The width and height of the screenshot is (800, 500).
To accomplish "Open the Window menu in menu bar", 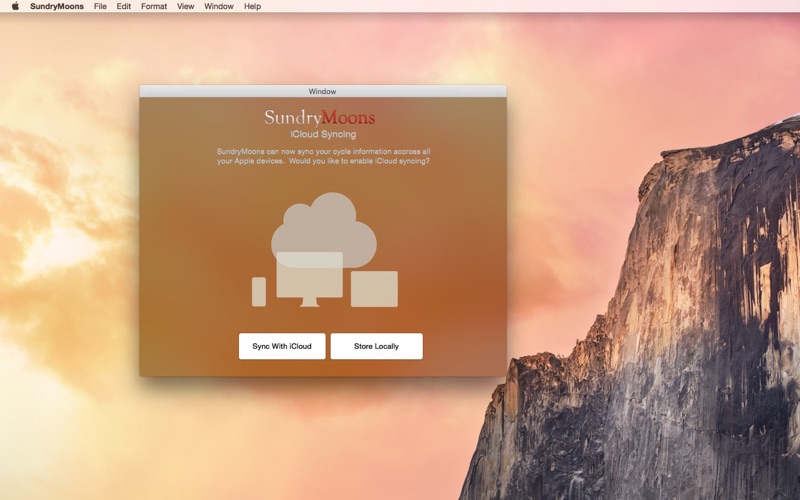I will [x=218, y=6].
